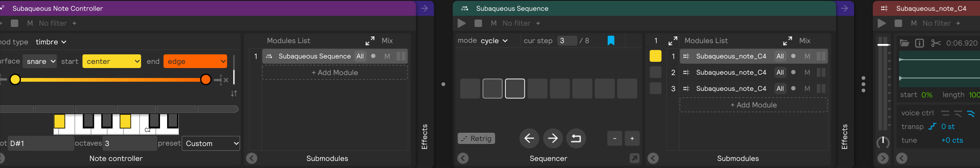980x168 pixels.
Task: Click the swap arrows icon beside the slider
Action: tap(234, 94)
